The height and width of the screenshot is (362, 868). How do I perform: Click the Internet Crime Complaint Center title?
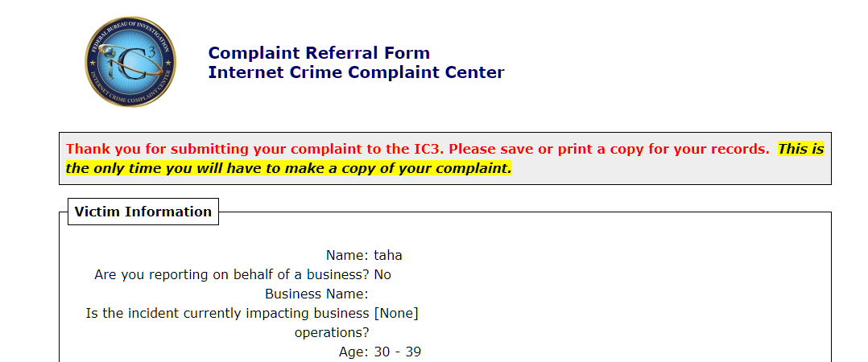pyautogui.click(x=356, y=72)
